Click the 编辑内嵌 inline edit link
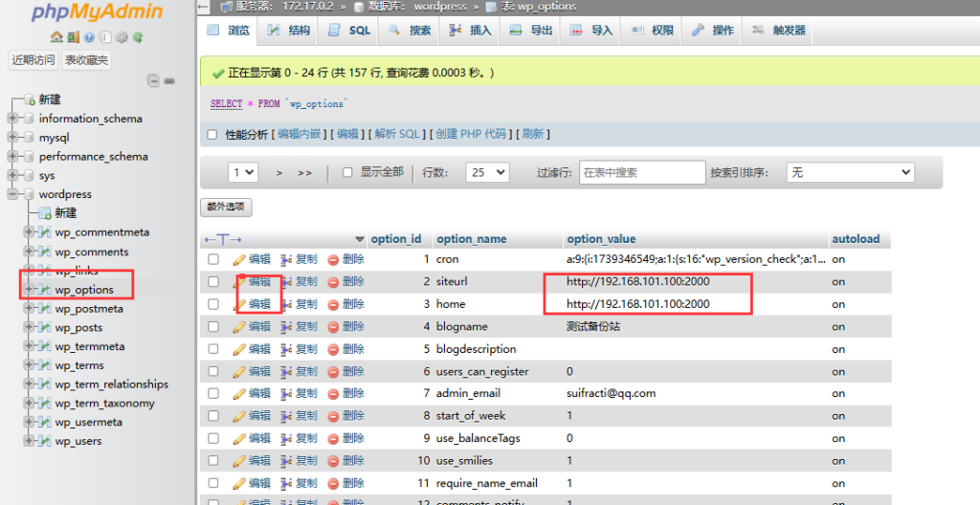The height and width of the screenshot is (505, 980). [x=300, y=134]
